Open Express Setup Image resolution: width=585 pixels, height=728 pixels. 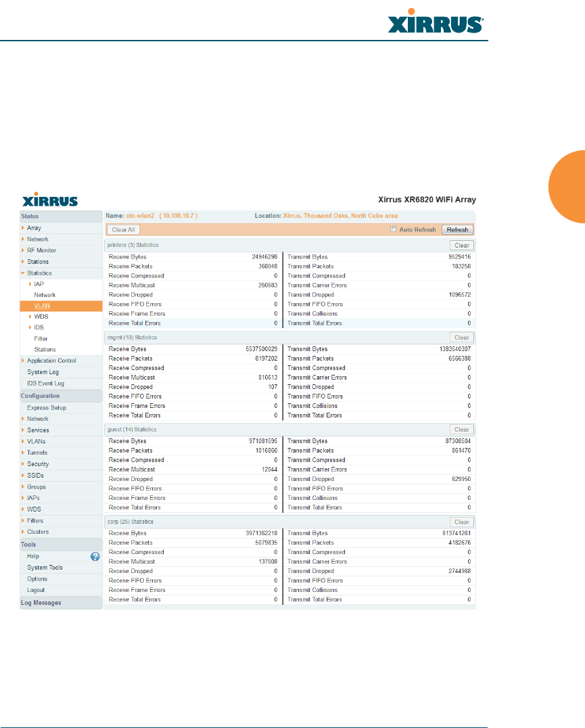click(x=47, y=408)
